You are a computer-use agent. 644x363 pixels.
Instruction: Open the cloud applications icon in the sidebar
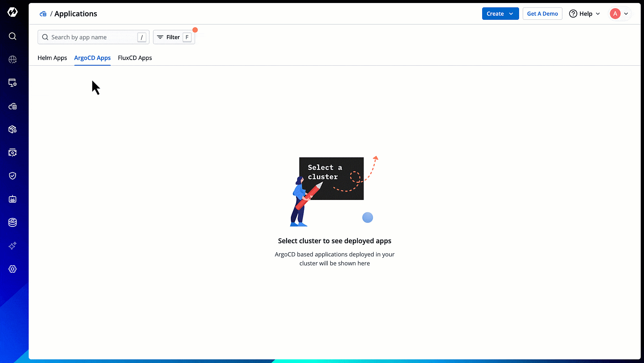click(12, 106)
